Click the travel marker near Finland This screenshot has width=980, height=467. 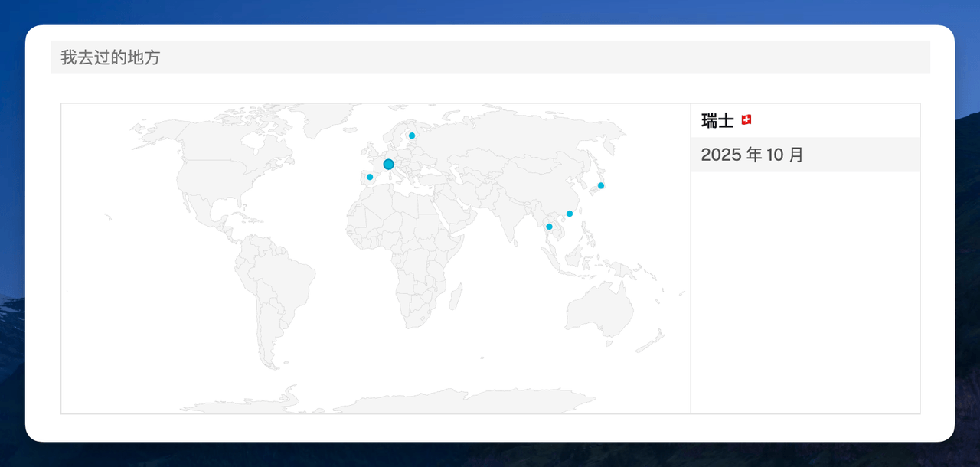(x=411, y=136)
